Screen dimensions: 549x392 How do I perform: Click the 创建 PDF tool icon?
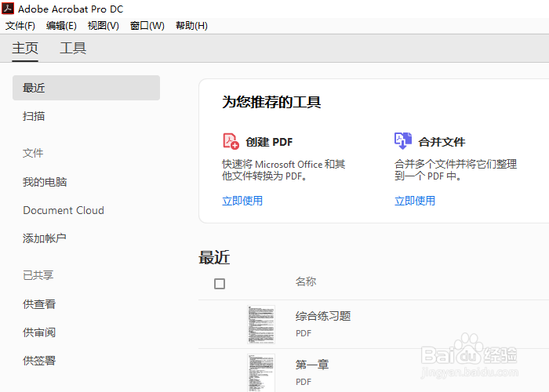(231, 141)
